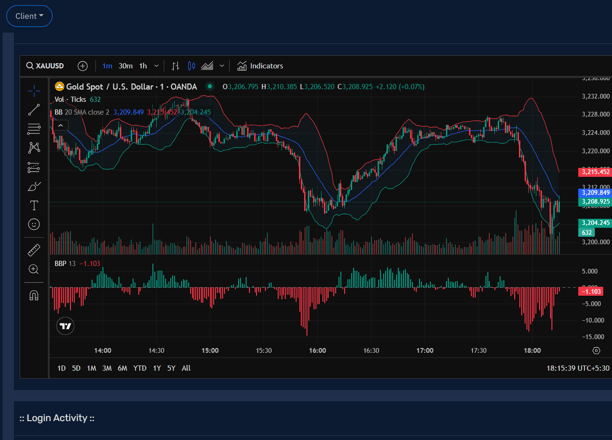
Task: Open time axis settings gear icon
Action: (x=596, y=351)
